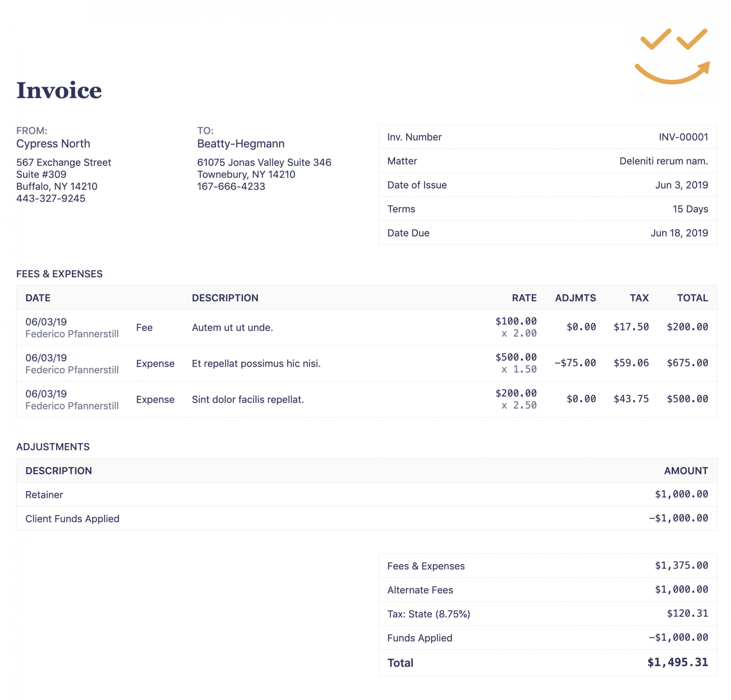This screenshot has width=731, height=700.
Task: Click the Date of Issue label
Action: [417, 185]
